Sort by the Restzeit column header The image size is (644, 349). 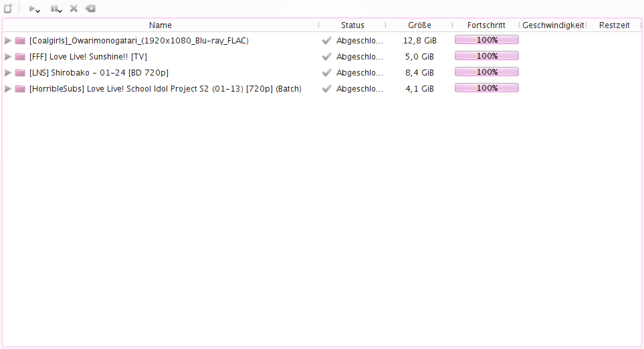[x=614, y=25]
